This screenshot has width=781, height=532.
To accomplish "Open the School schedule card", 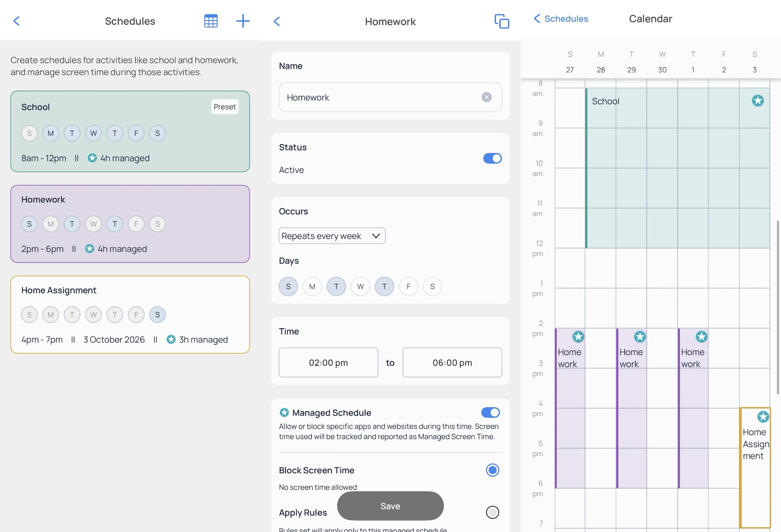I will [130, 131].
